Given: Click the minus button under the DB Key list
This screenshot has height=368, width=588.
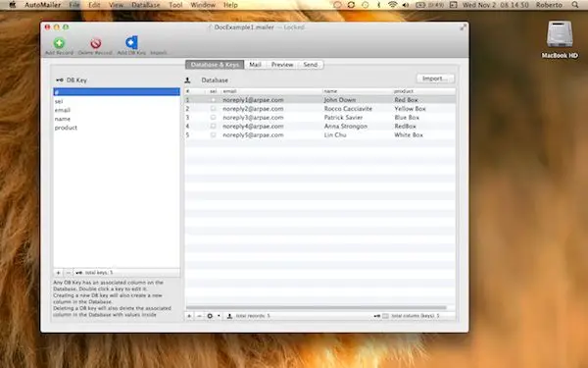Looking at the screenshot, I should (x=68, y=273).
